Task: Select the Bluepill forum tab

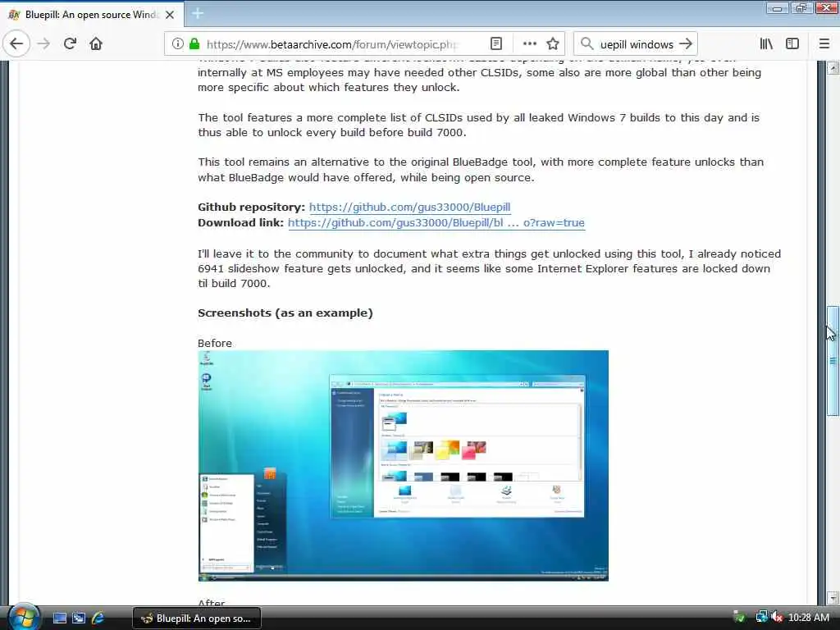Action: tap(92, 15)
